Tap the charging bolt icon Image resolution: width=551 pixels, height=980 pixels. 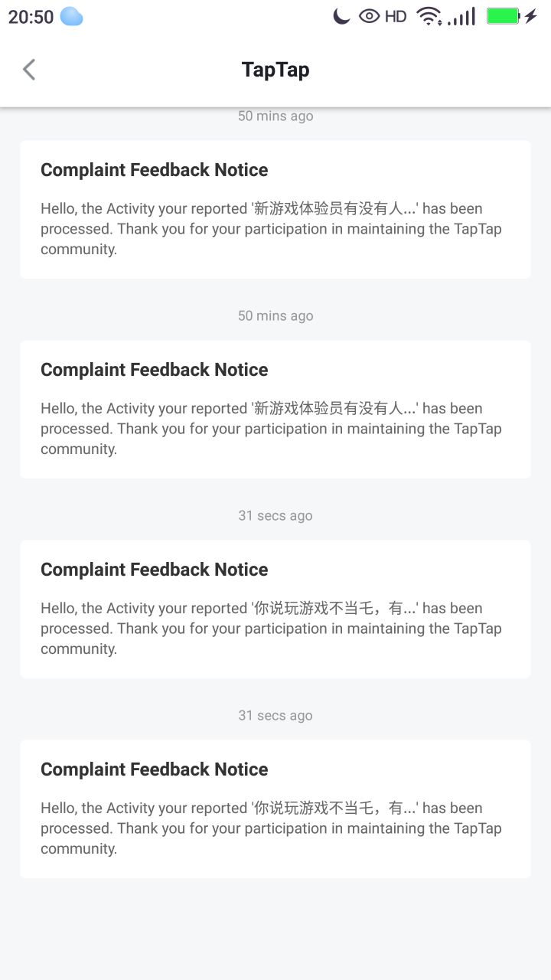pos(531,16)
